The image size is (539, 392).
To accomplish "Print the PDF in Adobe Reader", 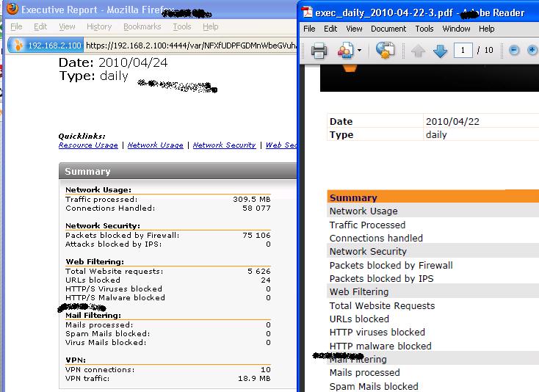I will (x=319, y=51).
